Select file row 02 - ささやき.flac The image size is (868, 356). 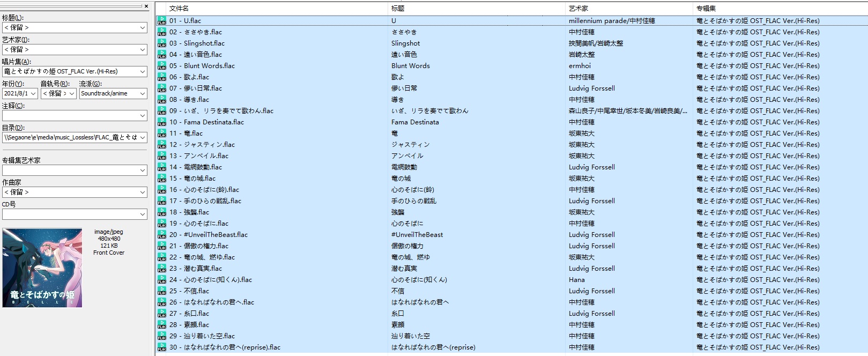point(511,32)
